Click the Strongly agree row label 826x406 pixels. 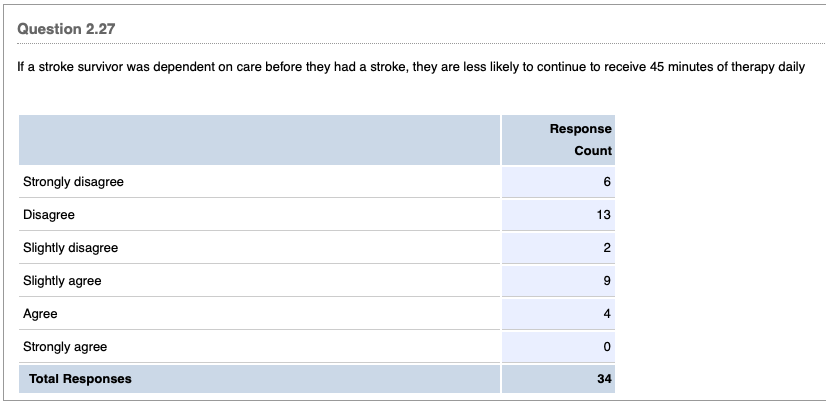[65, 347]
